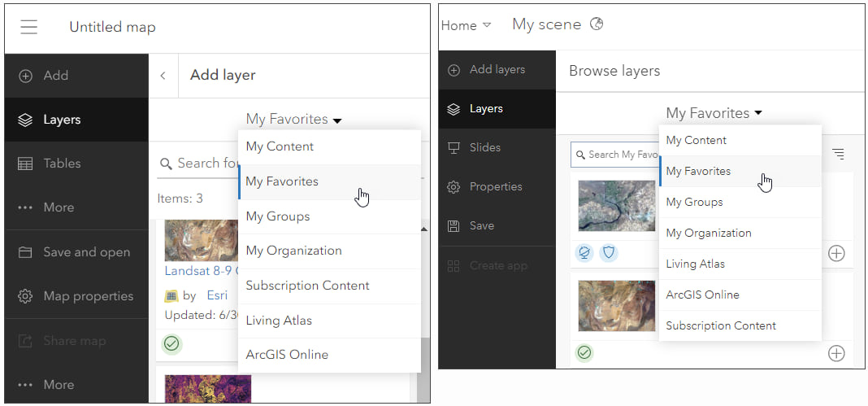The image size is (868, 406).
Task: Open the Landsat 8-9 layer title link
Action: (x=200, y=271)
